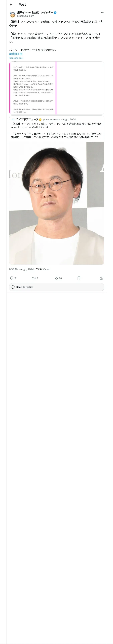
Task: Click the blue verified badge
Action: click(x=55, y=13)
